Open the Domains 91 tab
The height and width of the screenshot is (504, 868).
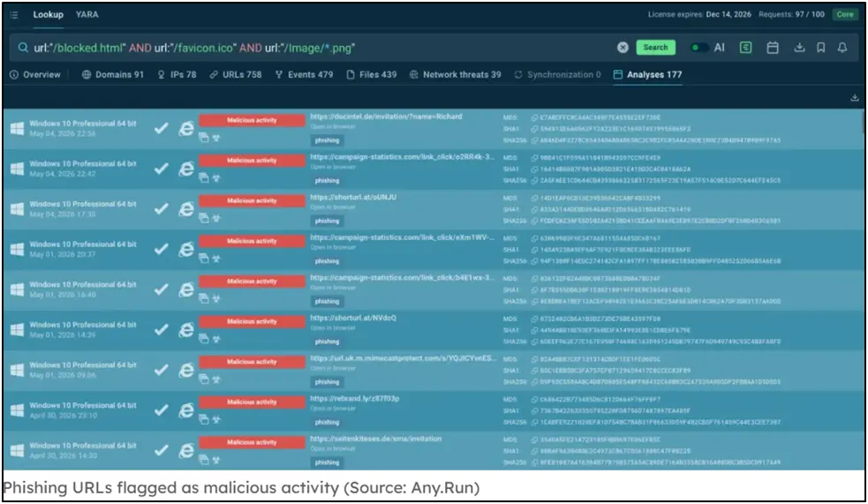tap(113, 75)
